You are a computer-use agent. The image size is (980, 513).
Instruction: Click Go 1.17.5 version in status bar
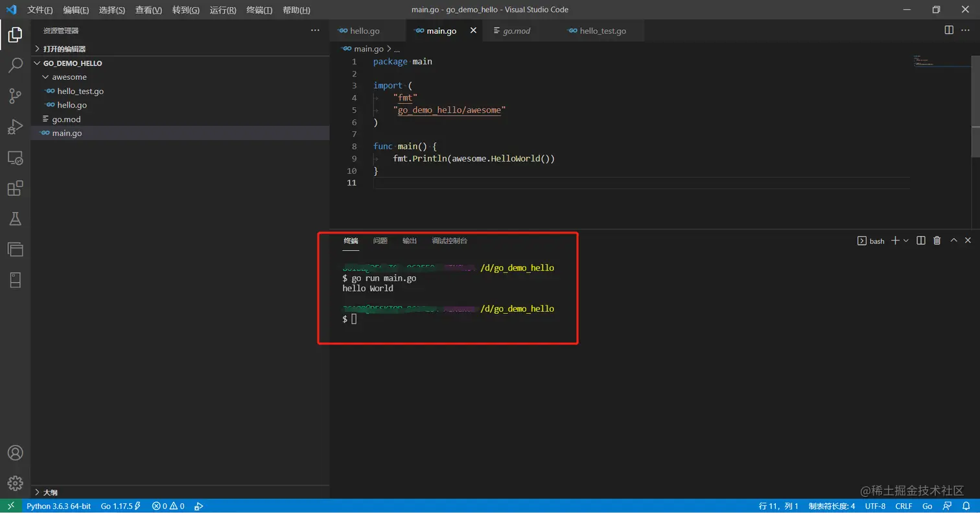tap(117, 506)
